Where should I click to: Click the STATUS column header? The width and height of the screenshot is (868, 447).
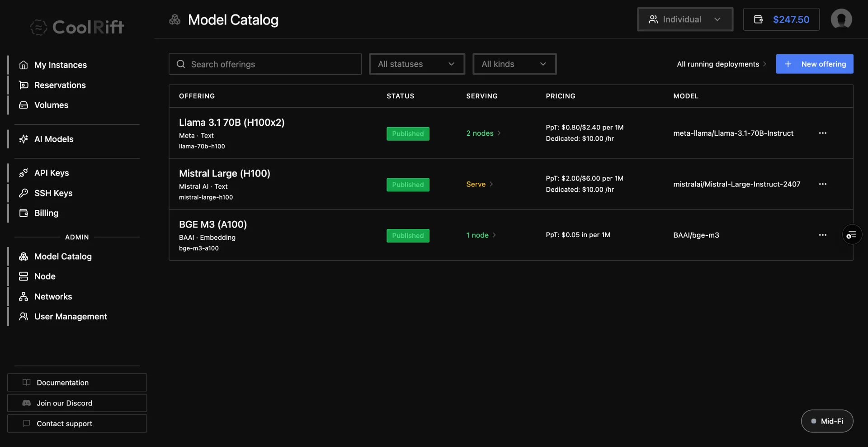(401, 96)
